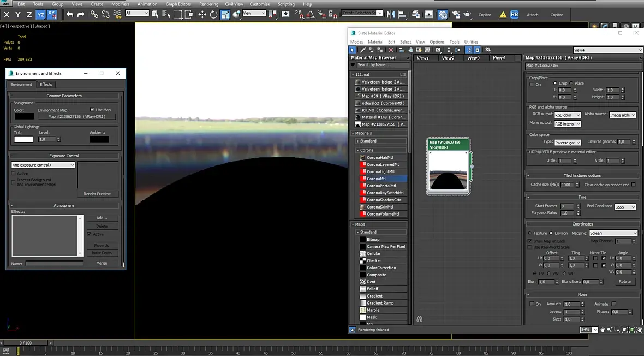644x356 pixels.
Task: Toggle the YZ axis constraint button
Action: coord(41,14)
